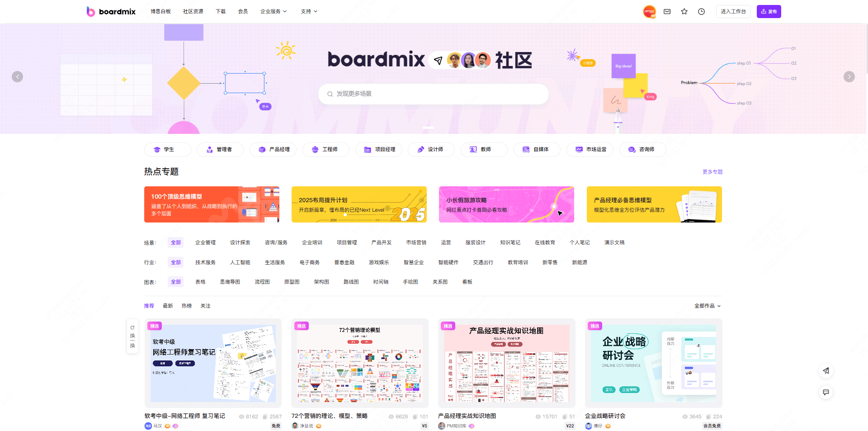This screenshot has width=868, height=431.
Task: Open history clock icon in header
Action: (x=701, y=11)
